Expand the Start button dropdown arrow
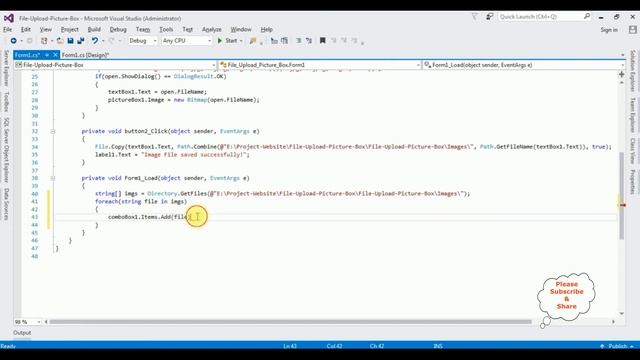This screenshot has width=640, height=360. [241, 41]
